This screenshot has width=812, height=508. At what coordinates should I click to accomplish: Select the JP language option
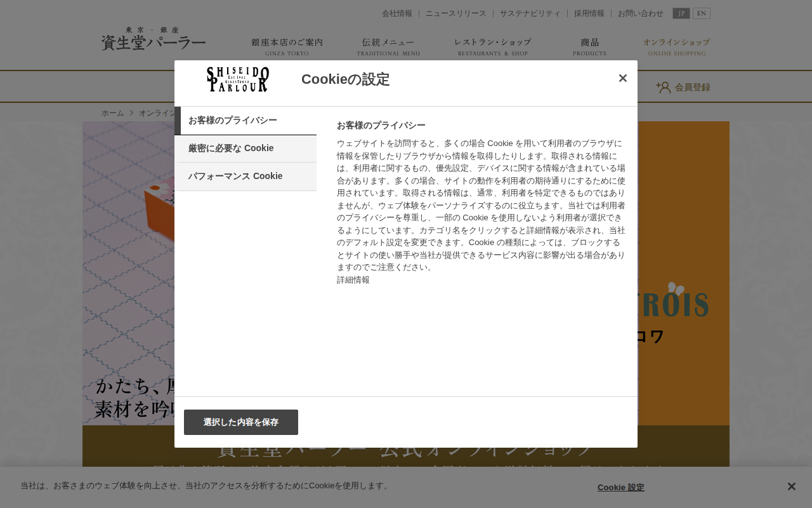click(681, 13)
